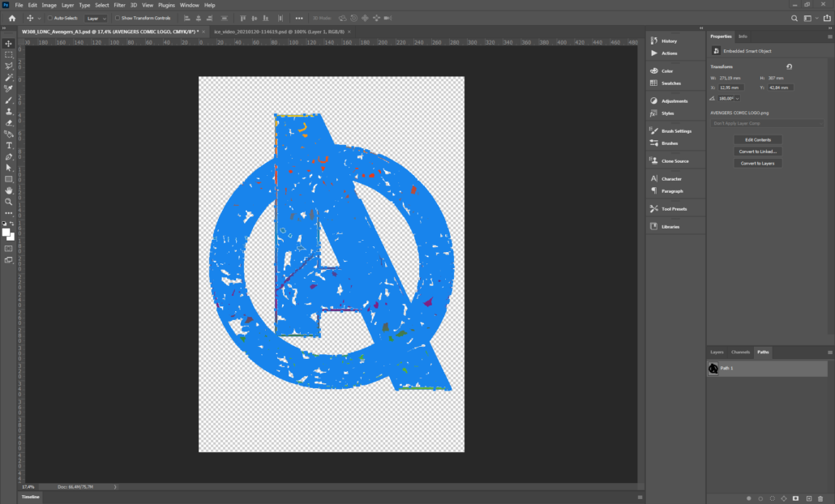The width and height of the screenshot is (835, 504).
Task: Select the Clone Stamp tool
Action: pyautogui.click(x=9, y=111)
